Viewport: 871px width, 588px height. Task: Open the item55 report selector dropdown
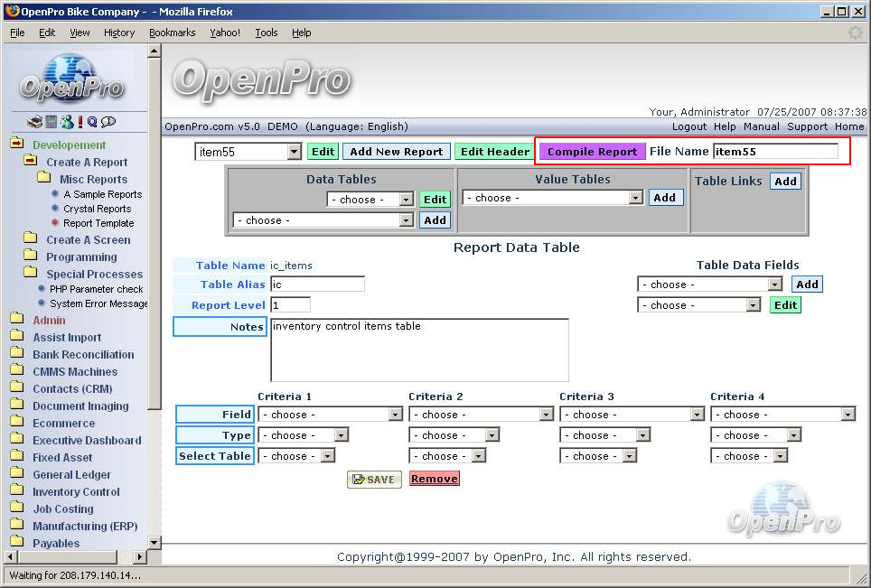click(294, 152)
